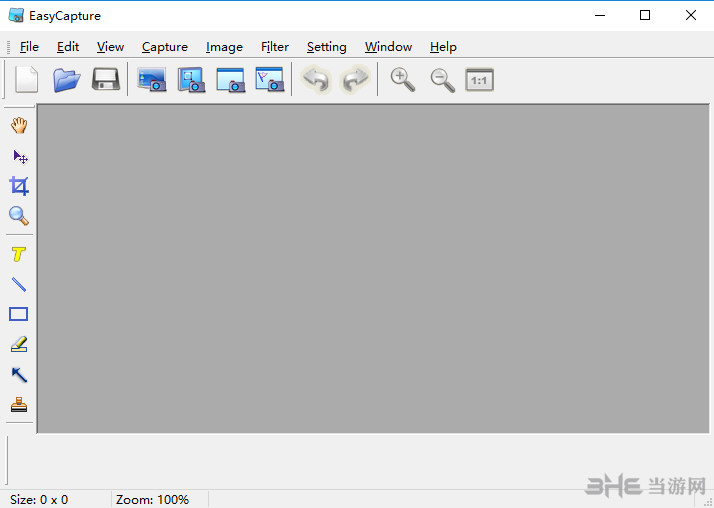Zoom out with the minus magnifier
Viewport: 714px width, 508px height.
point(443,80)
